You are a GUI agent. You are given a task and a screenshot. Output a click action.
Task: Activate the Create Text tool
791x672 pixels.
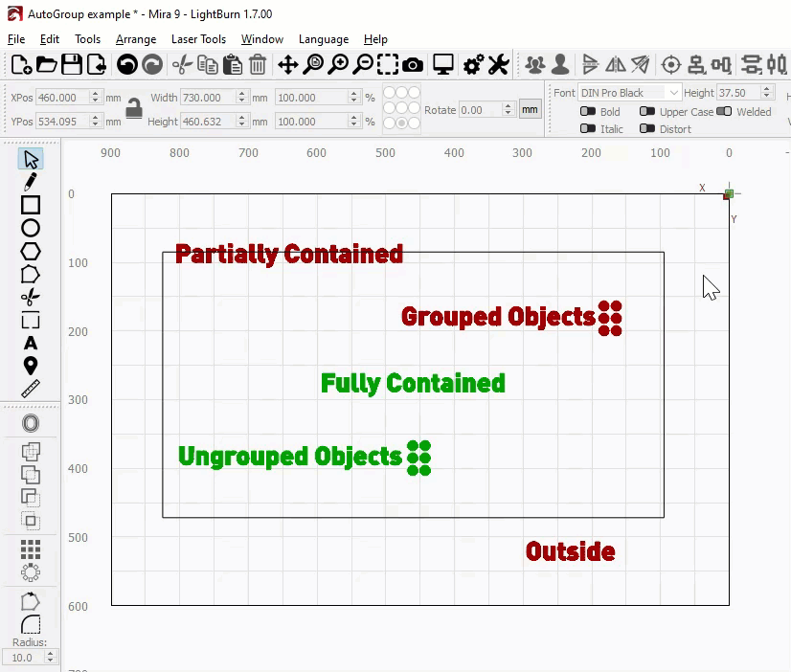(31, 343)
